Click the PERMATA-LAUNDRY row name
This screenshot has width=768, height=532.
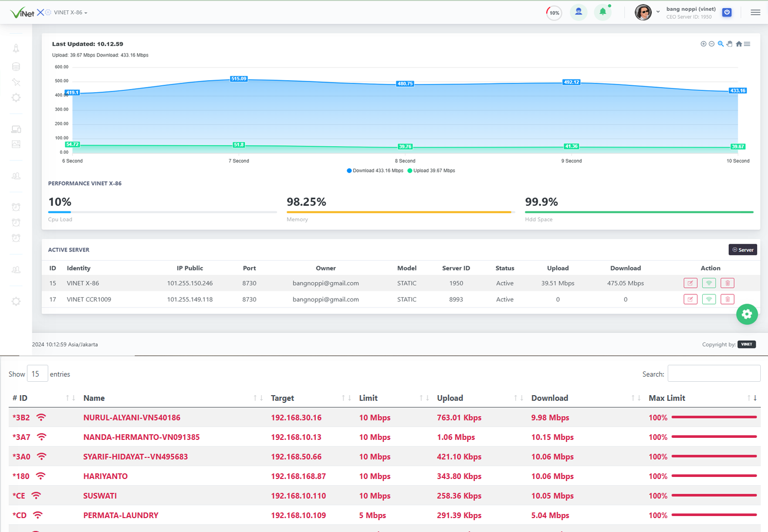pos(121,516)
